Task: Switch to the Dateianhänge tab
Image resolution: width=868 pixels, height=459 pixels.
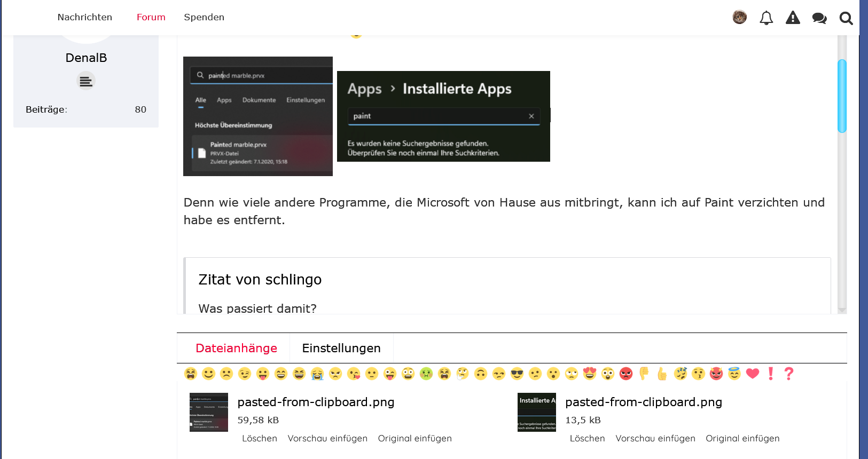Action: click(x=236, y=348)
